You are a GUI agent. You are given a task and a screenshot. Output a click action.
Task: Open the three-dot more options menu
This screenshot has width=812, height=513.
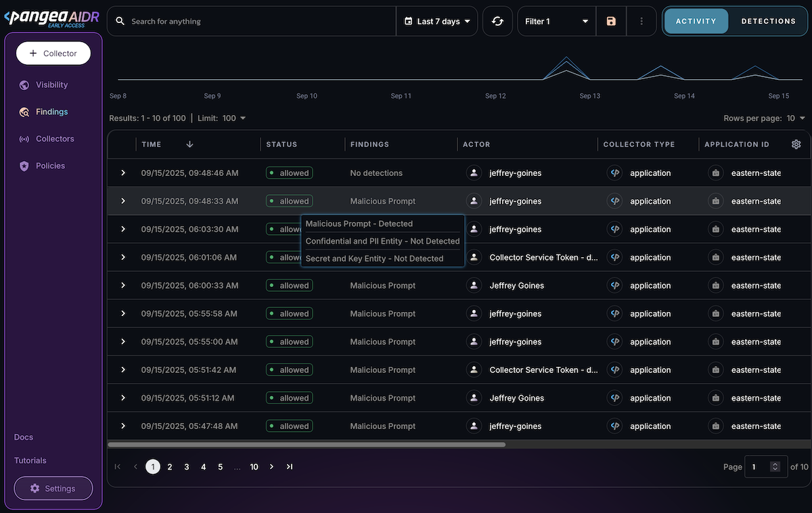point(641,22)
